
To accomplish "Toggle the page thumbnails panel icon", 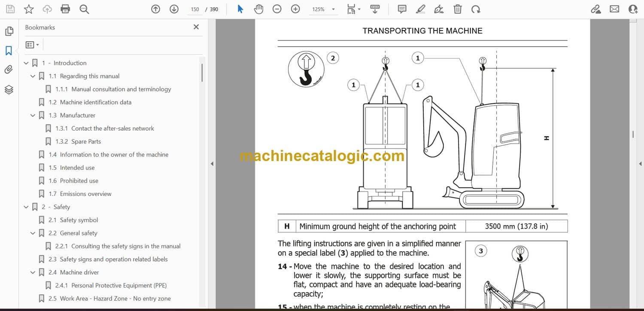I will pos(9,31).
